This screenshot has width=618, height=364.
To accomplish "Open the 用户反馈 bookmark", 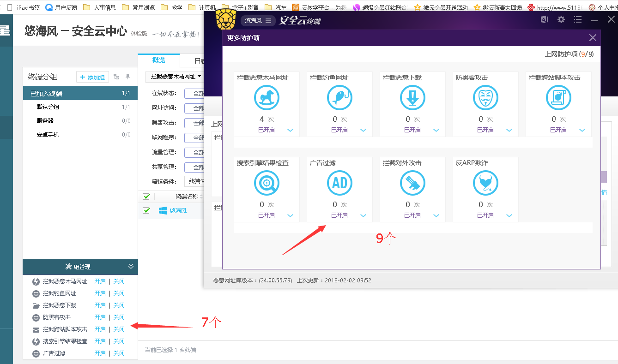I will (61, 7).
